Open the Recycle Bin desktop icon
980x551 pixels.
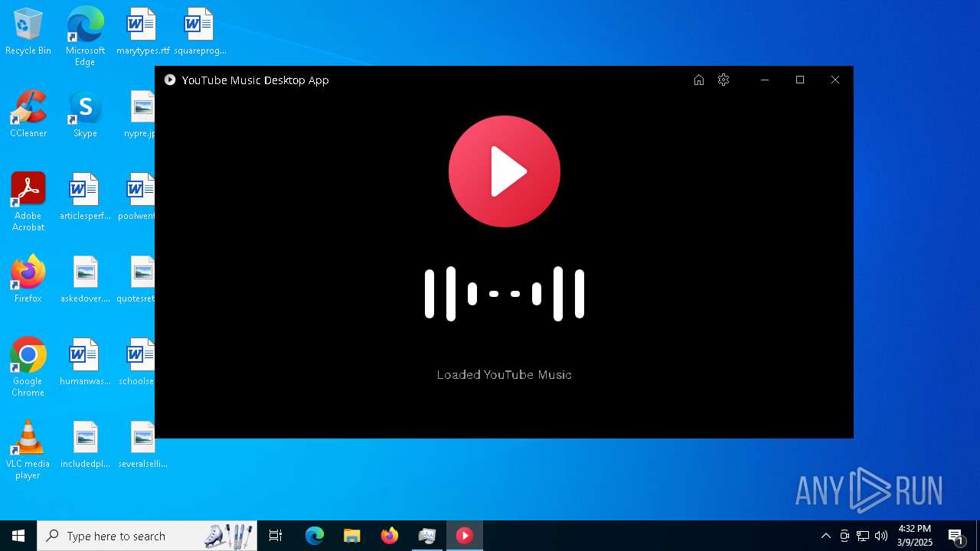(28, 32)
